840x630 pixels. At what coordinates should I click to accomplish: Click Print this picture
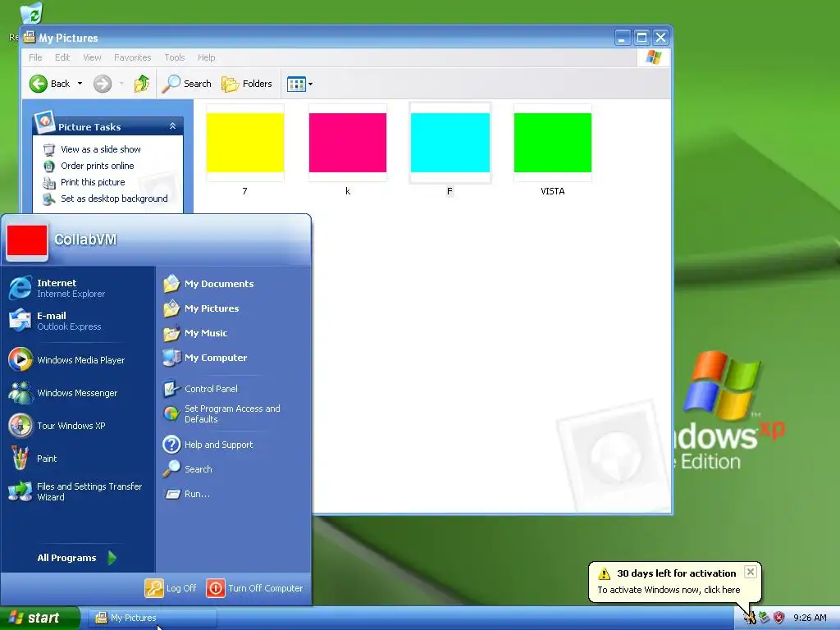click(x=92, y=182)
